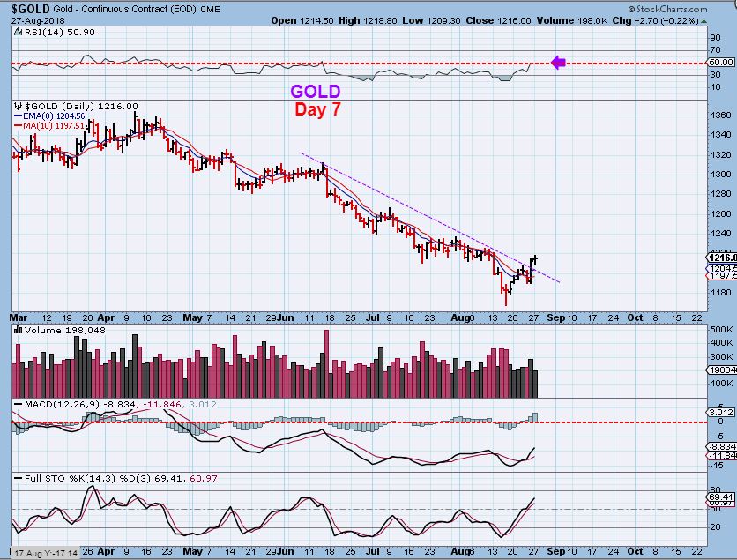This screenshot has height=560, width=737.
Task: Click the RSI indicator icon beside RSI(14)
Action: pyautogui.click(x=18, y=32)
